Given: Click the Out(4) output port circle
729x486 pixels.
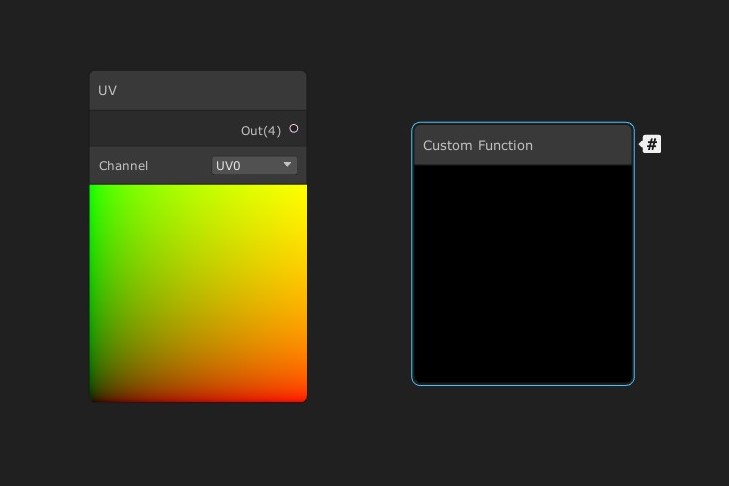Looking at the screenshot, I should pyautogui.click(x=293, y=129).
